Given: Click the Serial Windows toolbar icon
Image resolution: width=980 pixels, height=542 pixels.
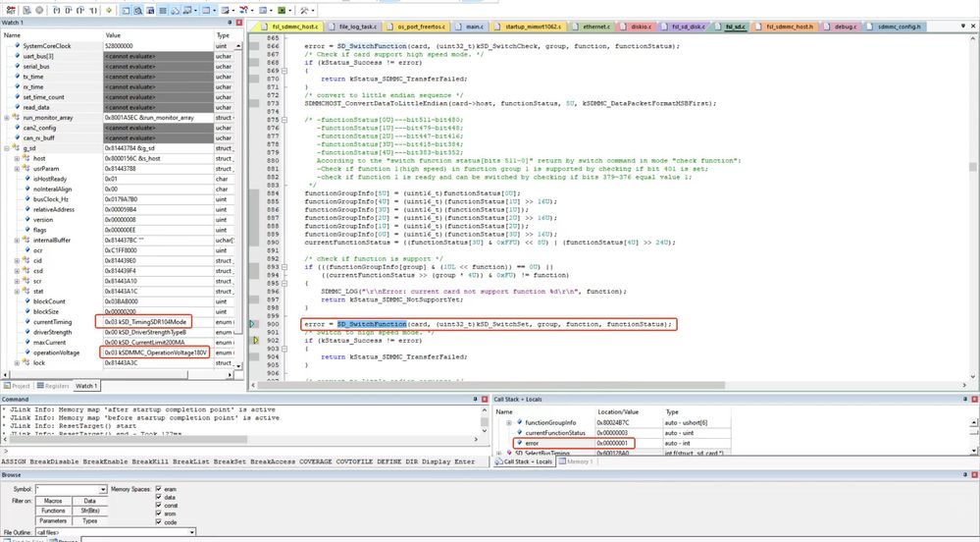Looking at the screenshot, I should 225,10.
